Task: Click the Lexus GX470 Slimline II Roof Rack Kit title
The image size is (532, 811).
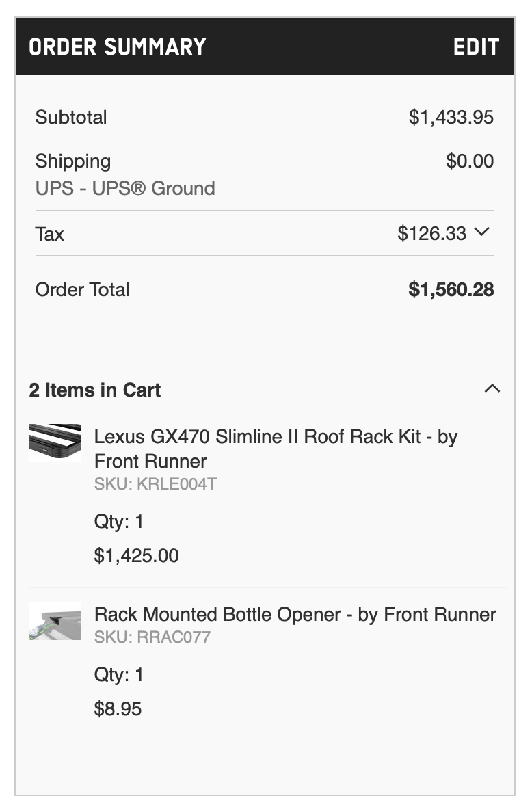Action: 276,449
